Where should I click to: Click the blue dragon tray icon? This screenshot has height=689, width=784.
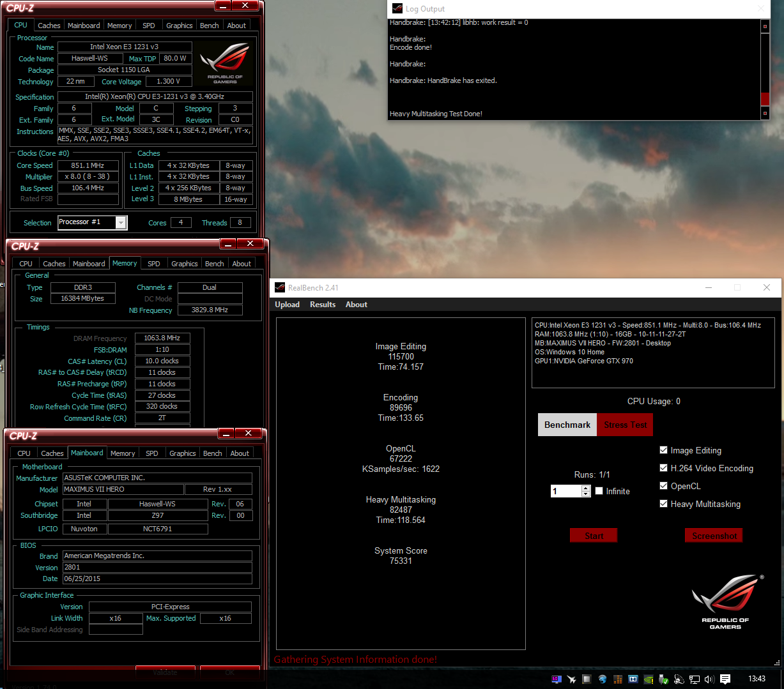tap(602, 679)
